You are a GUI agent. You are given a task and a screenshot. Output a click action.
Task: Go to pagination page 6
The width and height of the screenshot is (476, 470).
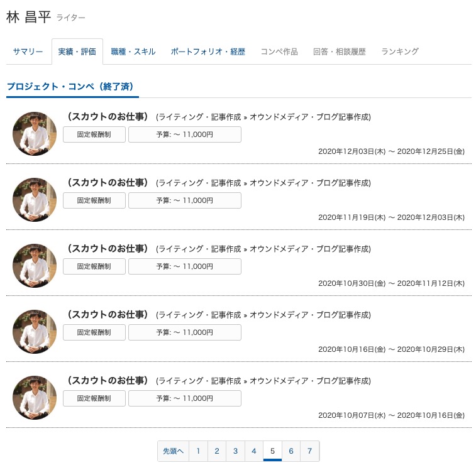pyautogui.click(x=291, y=451)
